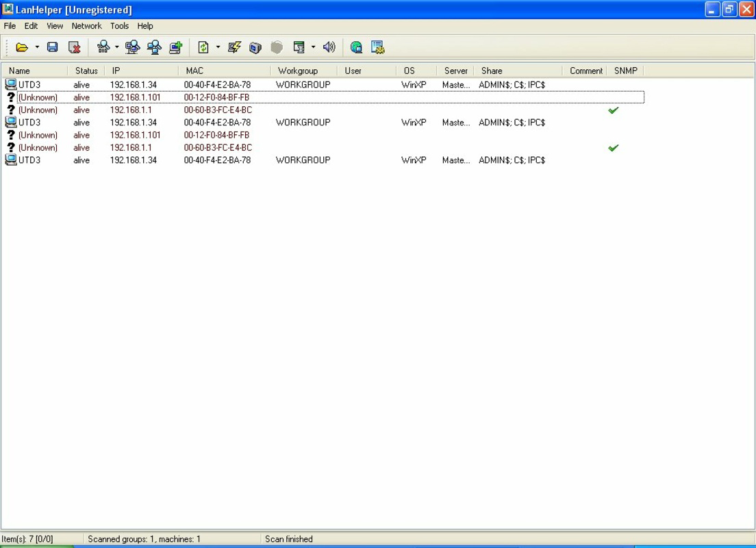The width and height of the screenshot is (756, 548).
Task: Open the Help menu
Action: pyautogui.click(x=144, y=26)
